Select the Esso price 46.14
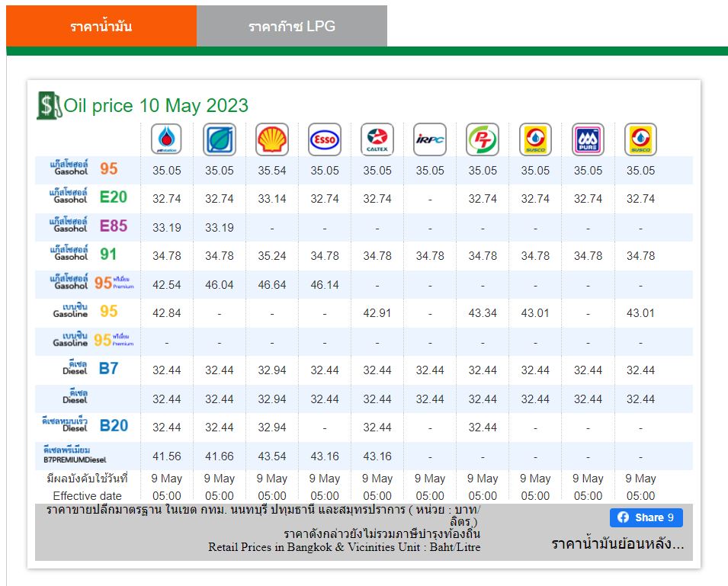The width and height of the screenshot is (728, 586). pyautogui.click(x=325, y=284)
